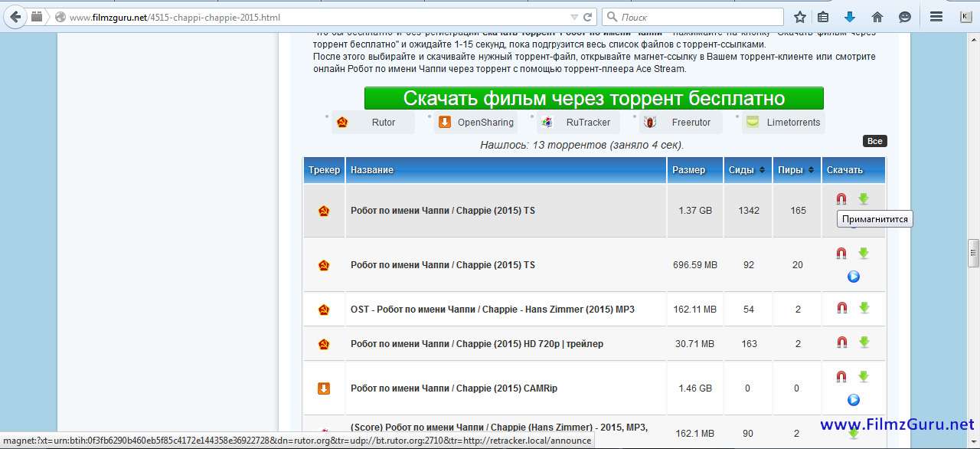This screenshot has width=980, height=449.
Task: Click magnet icon for the OST MP3 torrent
Action: coord(841,308)
